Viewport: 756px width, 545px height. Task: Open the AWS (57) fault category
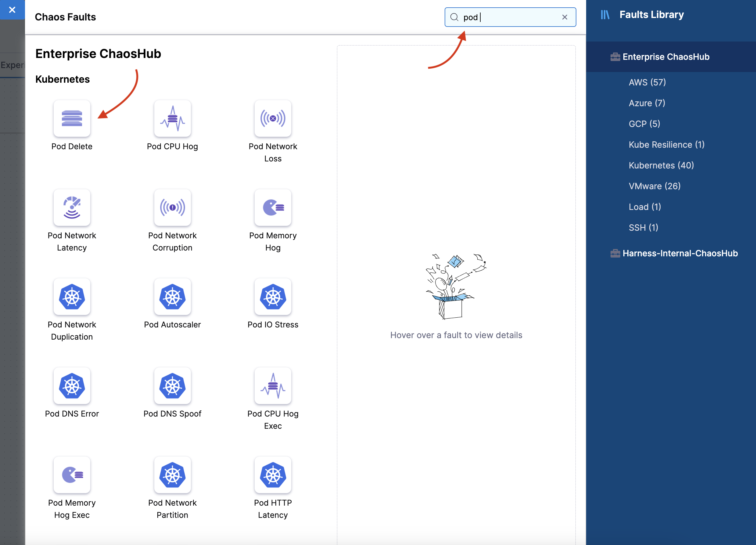point(647,82)
